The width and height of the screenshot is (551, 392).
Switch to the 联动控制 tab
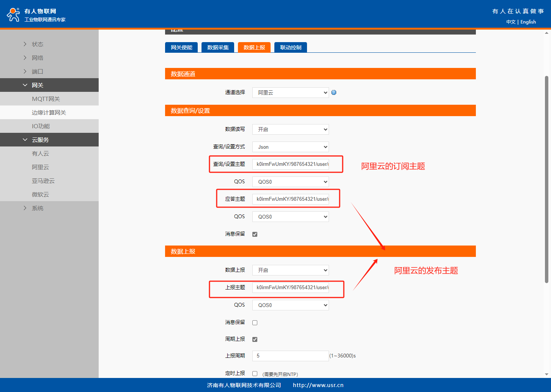click(x=291, y=47)
